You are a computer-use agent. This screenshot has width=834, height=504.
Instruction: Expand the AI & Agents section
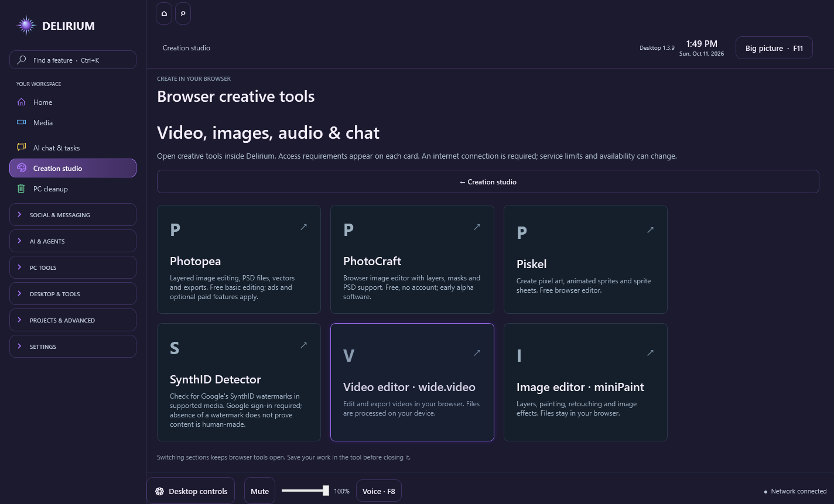click(x=73, y=241)
